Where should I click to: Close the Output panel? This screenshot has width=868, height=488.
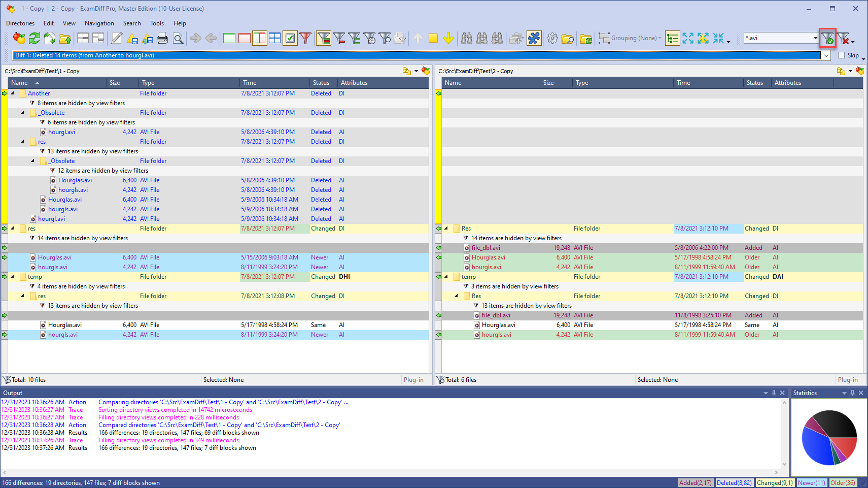pos(782,393)
